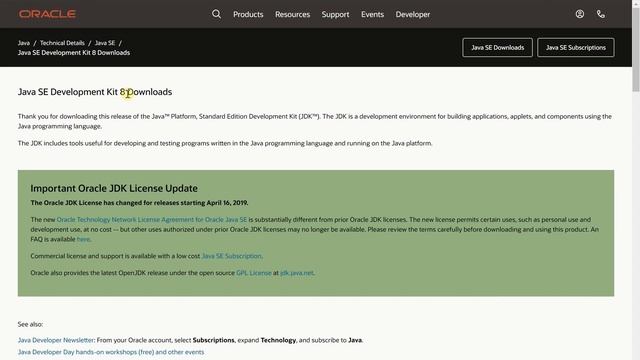Viewport: 640px width, 360px height.
Task: Open the FAQ 'here' link
Action: (83, 239)
